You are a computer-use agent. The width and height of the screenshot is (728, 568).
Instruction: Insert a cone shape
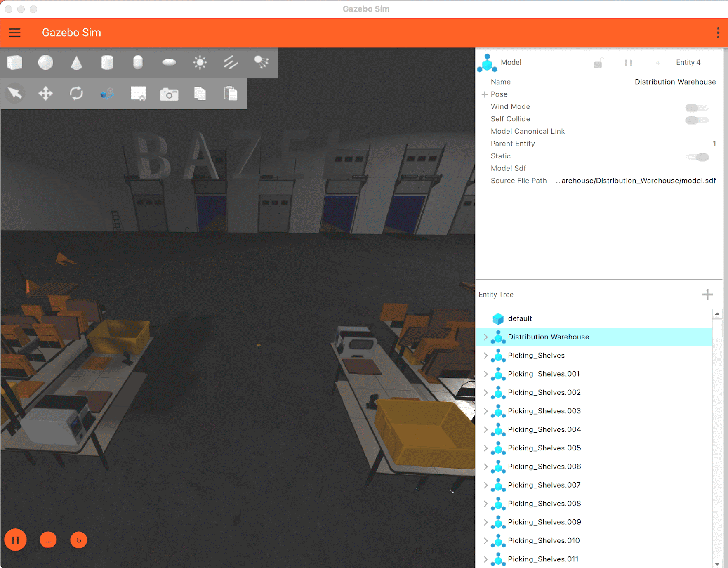click(76, 63)
